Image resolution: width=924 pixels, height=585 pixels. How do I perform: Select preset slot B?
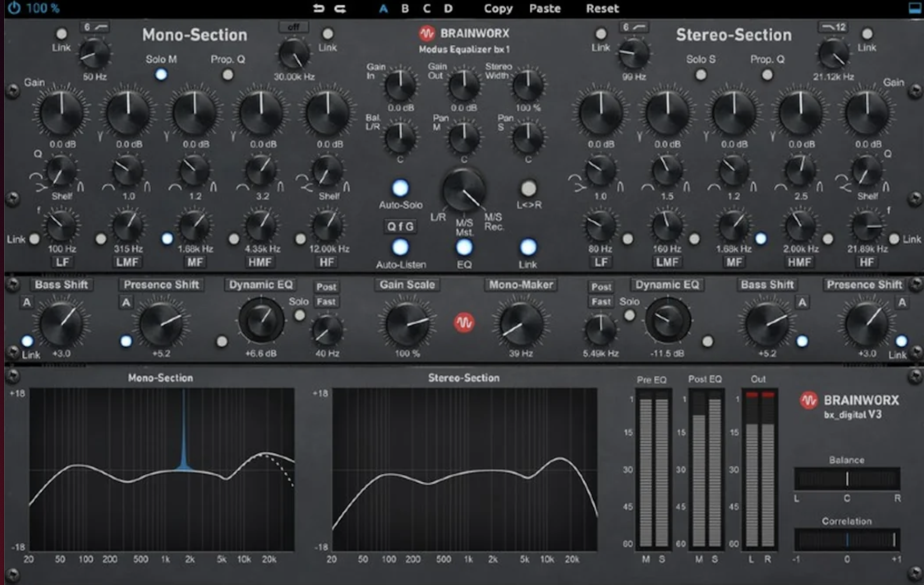pyautogui.click(x=405, y=8)
